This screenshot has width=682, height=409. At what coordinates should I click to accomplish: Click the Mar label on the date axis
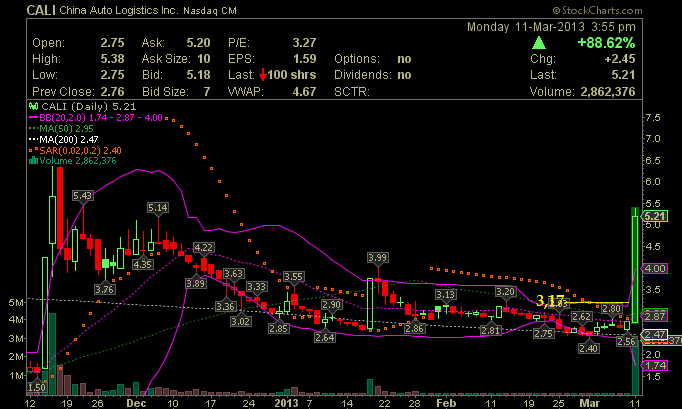[x=589, y=403]
